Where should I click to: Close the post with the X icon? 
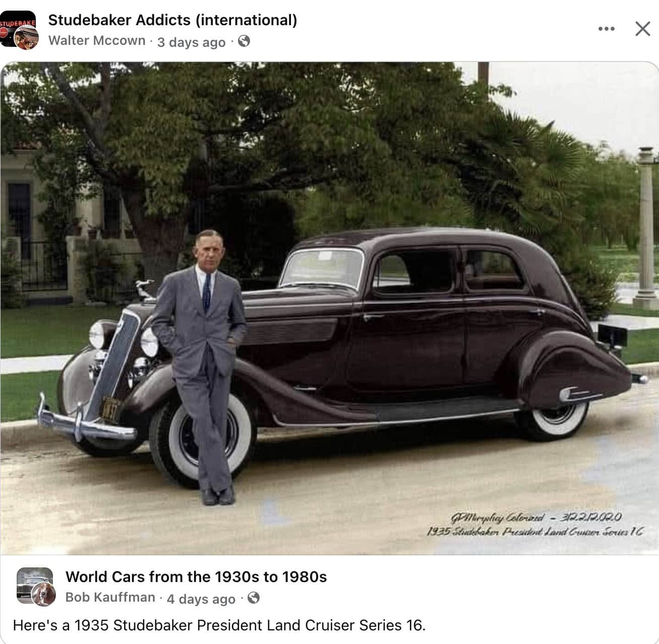click(x=642, y=29)
